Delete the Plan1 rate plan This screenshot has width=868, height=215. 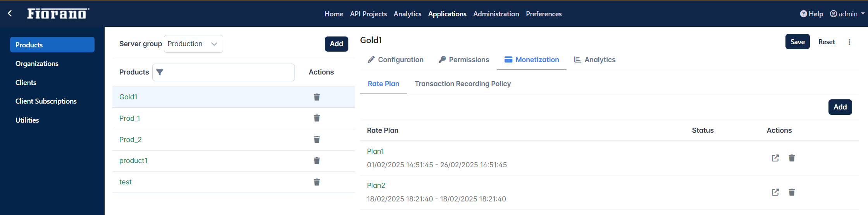click(792, 158)
